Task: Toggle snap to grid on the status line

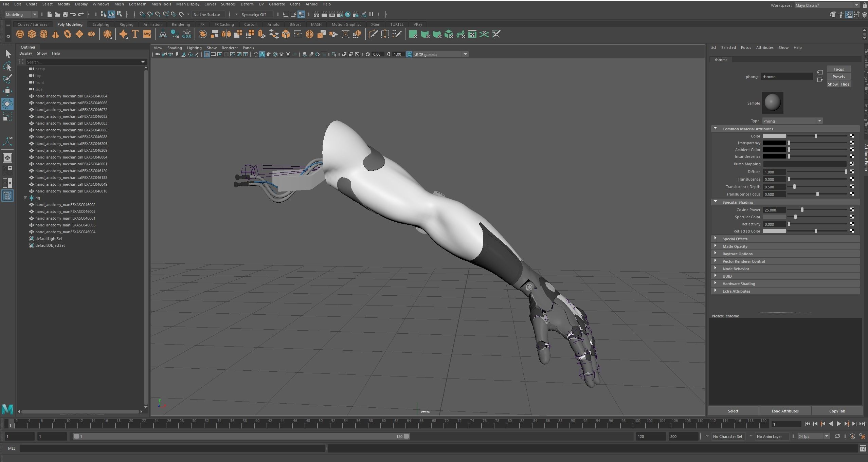Action: pos(143,14)
